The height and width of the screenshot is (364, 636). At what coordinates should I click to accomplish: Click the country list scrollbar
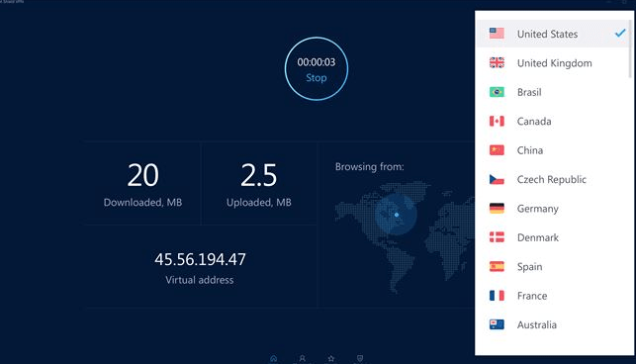pyautogui.click(x=630, y=48)
